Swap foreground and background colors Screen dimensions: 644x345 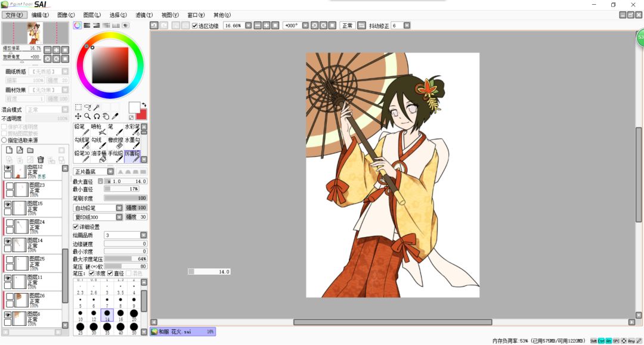click(x=144, y=105)
